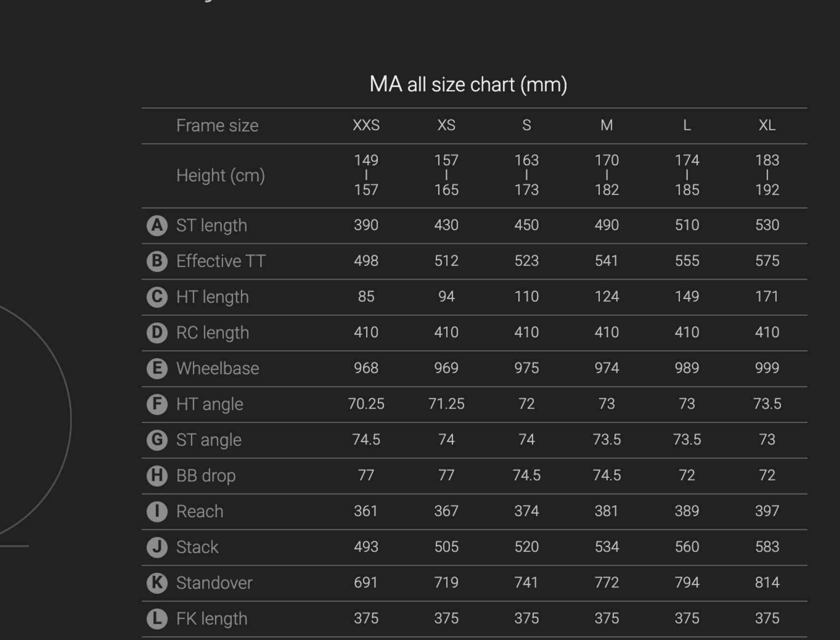
Task: Click the circled A icon beside ST length
Action: [x=157, y=225]
